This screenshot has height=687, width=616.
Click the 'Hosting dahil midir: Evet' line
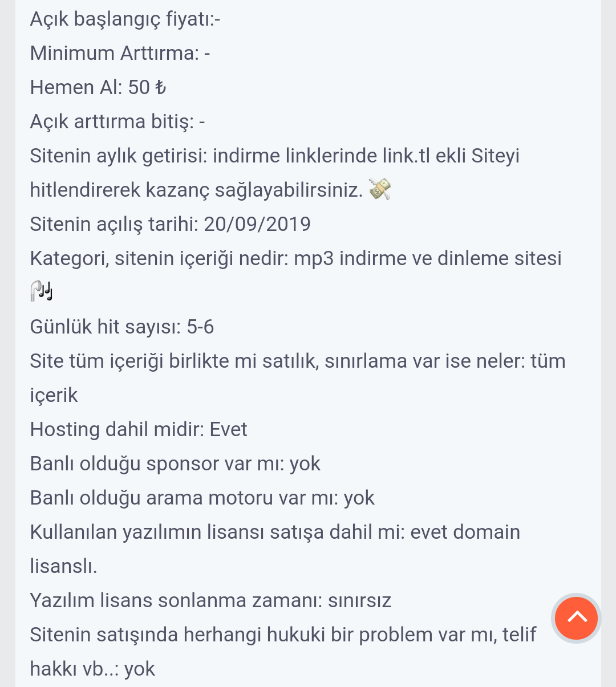(x=139, y=429)
